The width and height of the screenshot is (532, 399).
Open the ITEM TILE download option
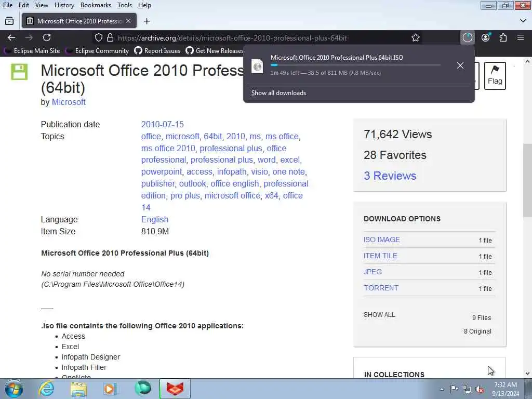(380, 256)
